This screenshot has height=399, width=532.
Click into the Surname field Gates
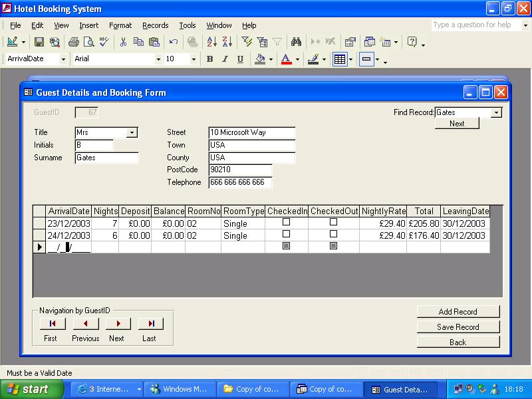[x=106, y=158]
